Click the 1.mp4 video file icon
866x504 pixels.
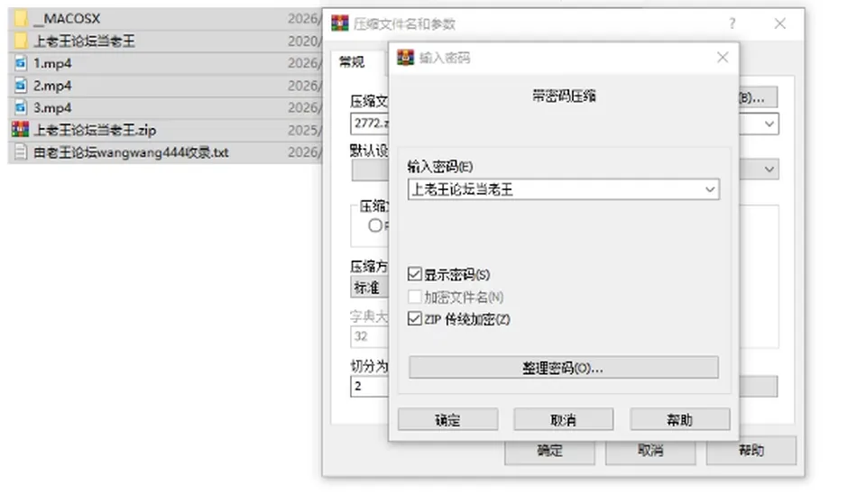[x=21, y=63]
